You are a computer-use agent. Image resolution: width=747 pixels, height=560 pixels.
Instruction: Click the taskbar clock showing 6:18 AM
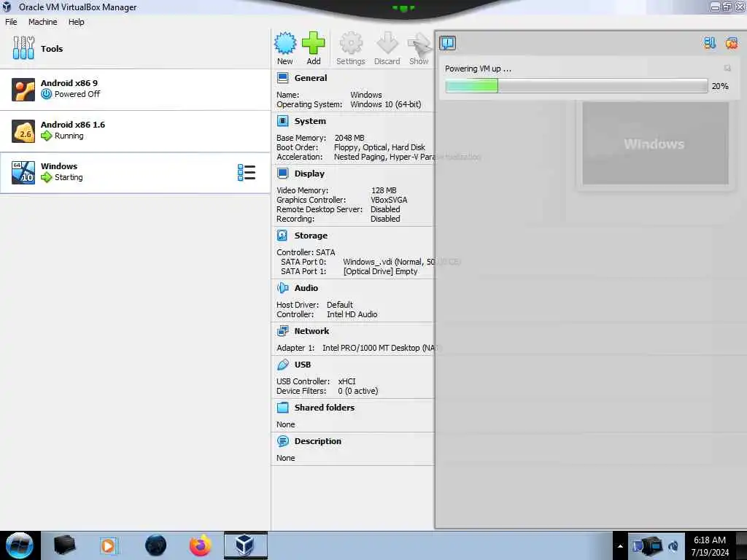pyautogui.click(x=710, y=546)
